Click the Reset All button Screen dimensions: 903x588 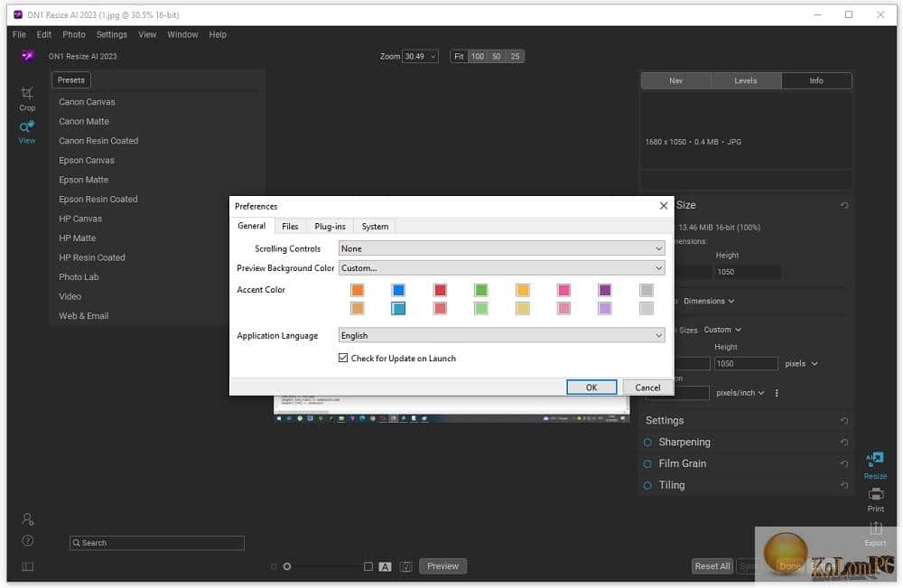[712, 566]
